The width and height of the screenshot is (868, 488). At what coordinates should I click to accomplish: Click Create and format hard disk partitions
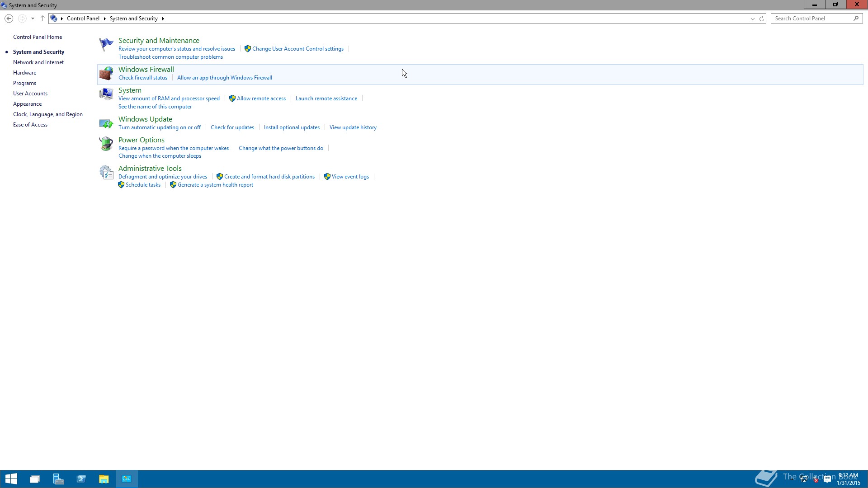pos(269,177)
